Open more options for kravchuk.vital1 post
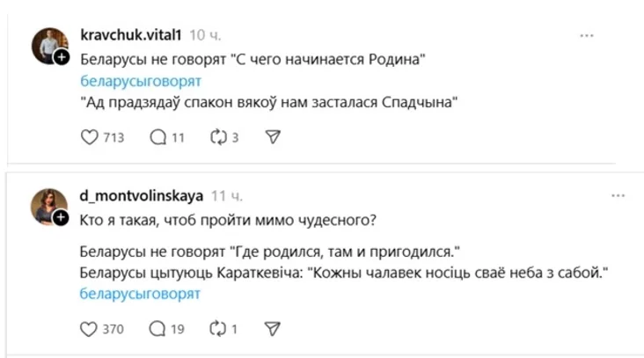 click(587, 35)
